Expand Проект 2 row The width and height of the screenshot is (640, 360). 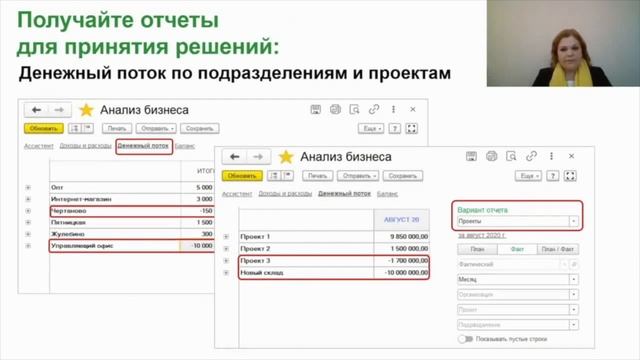pos(226,249)
